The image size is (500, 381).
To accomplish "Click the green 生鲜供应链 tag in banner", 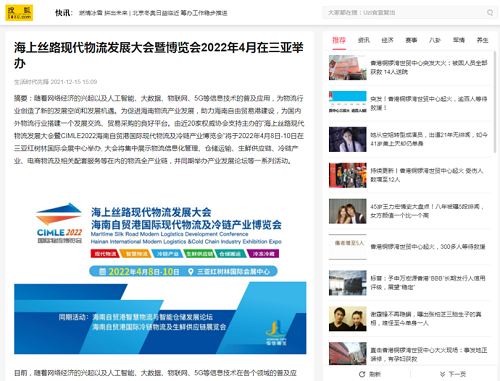I will (199, 254).
